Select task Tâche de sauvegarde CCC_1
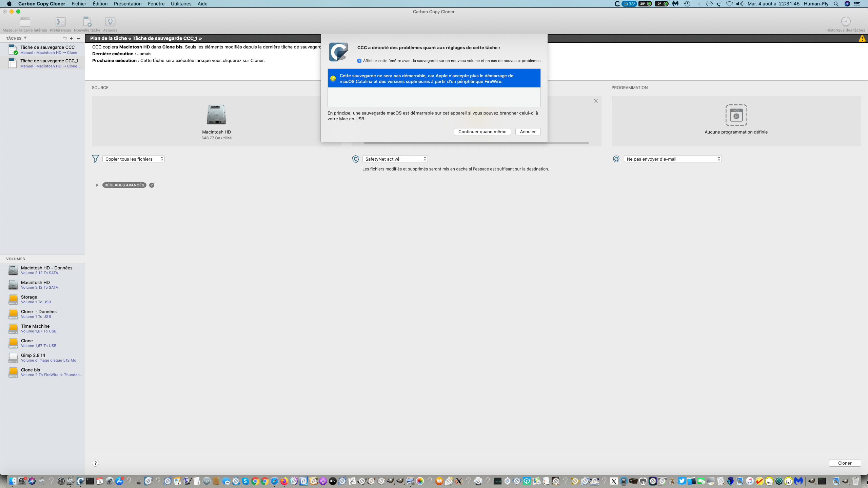This screenshot has width=868, height=488. click(42, 63)
